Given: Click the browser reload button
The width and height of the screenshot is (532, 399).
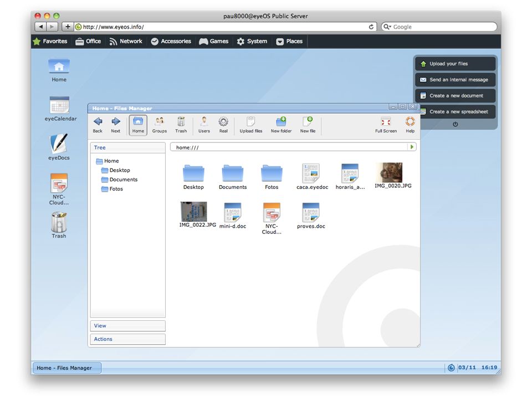Looking at the screenshot, I should click(x=371, y=27).
